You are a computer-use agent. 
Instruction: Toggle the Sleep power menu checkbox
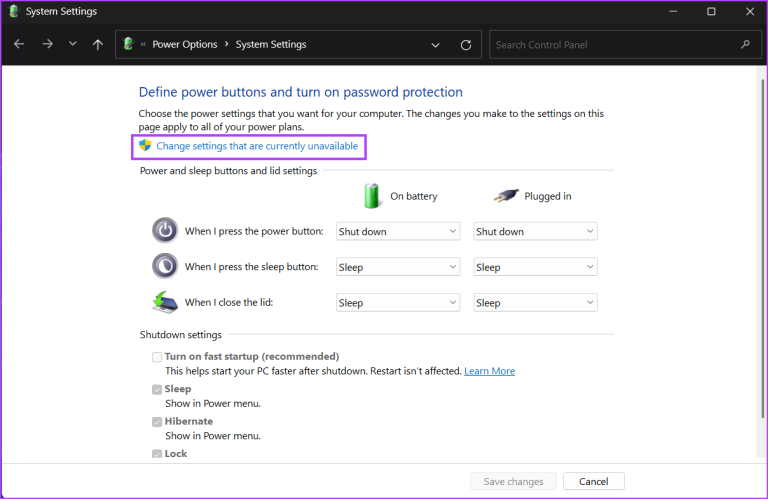(157, 390)
